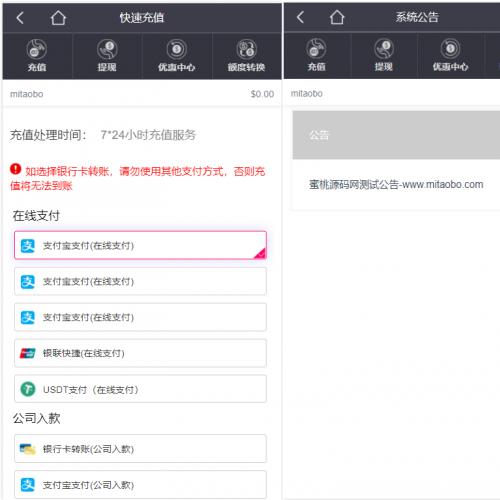
Task: Go back from the 快速充值 screen
Action: (20, 18)
